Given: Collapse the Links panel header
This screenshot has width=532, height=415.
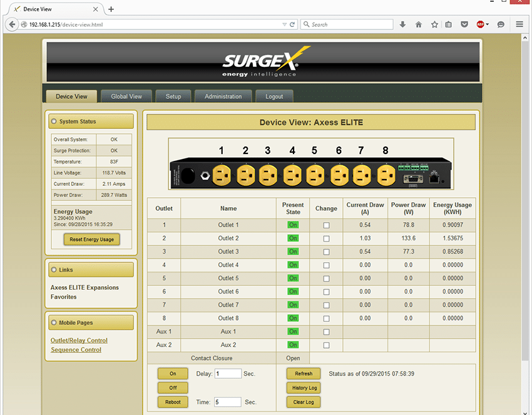Looking at the screenshot, I should point(91,270).
